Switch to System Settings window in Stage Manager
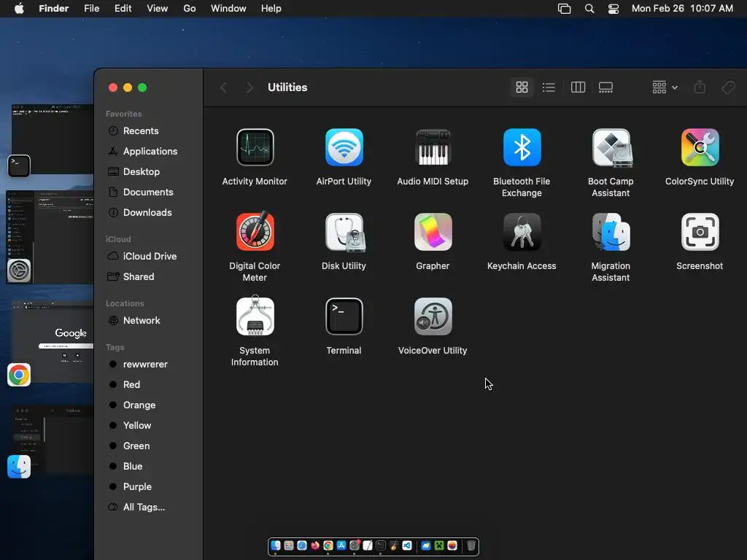Screen dimensions: 747x560 50,237
